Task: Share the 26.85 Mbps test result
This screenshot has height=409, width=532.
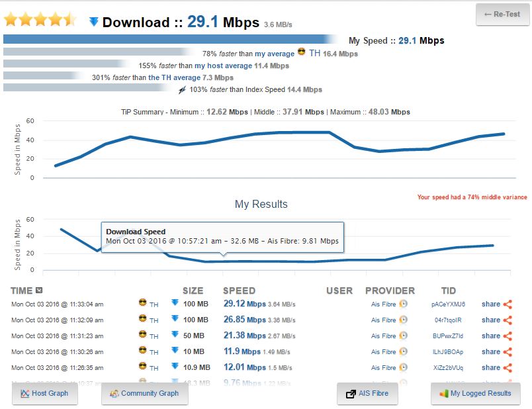Action: coord(508,320)
